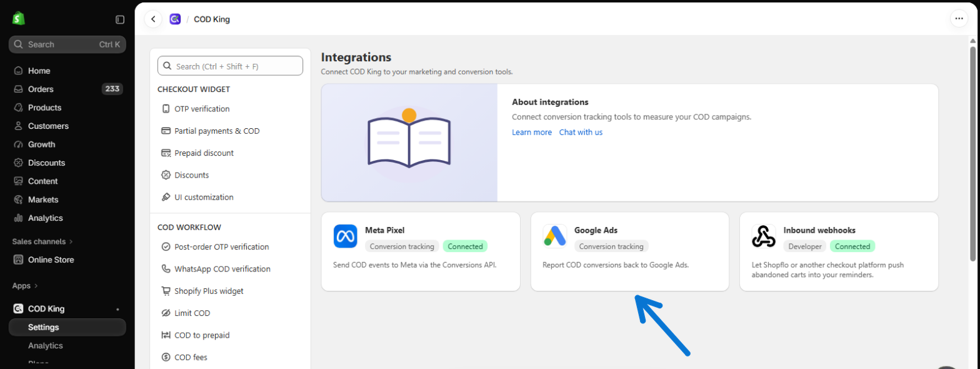Click the WhatsApp COD verification phone icon

coord(166,269)
